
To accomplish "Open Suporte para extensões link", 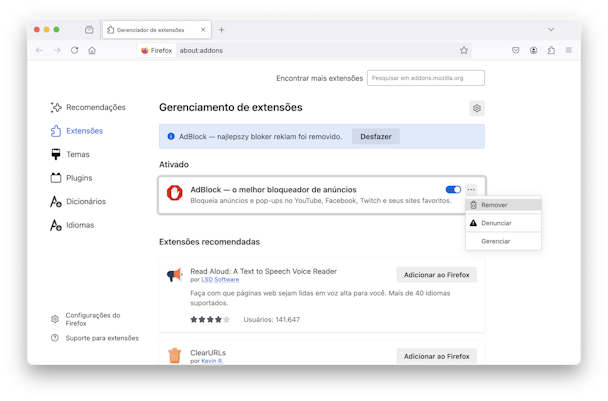I will click(x=95, y=338).
